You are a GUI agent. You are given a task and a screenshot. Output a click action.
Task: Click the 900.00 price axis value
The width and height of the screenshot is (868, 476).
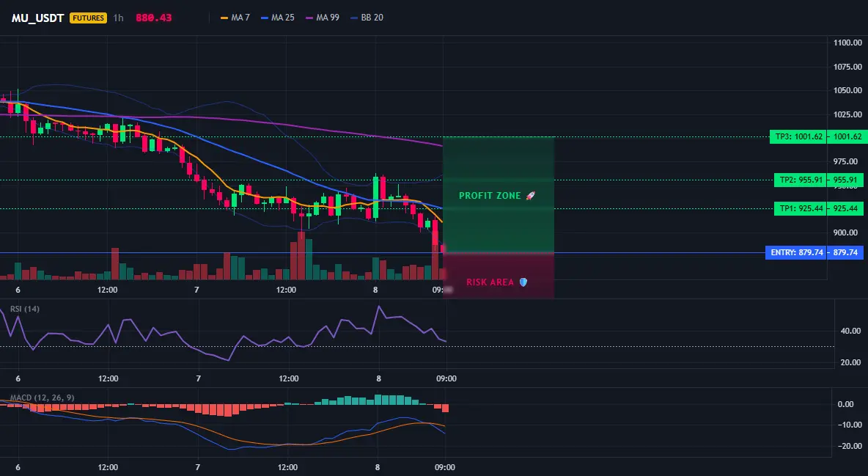847,232
